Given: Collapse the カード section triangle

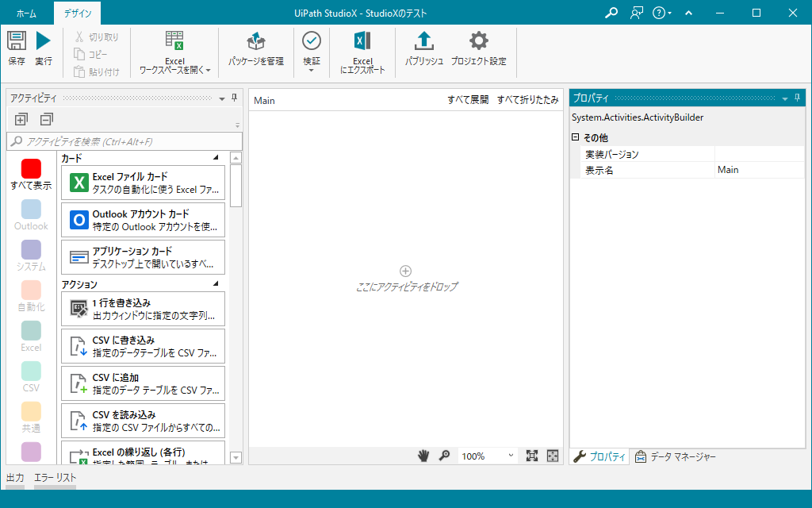Looking at the screenshot, I should (216, 157).
